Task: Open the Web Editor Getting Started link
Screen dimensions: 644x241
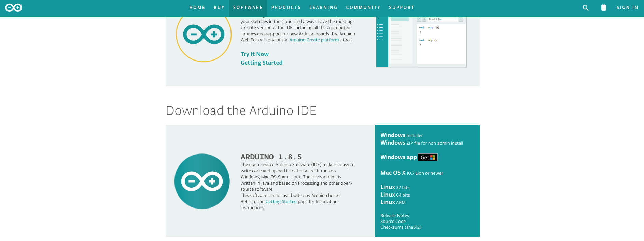Action: coord(262,63)
